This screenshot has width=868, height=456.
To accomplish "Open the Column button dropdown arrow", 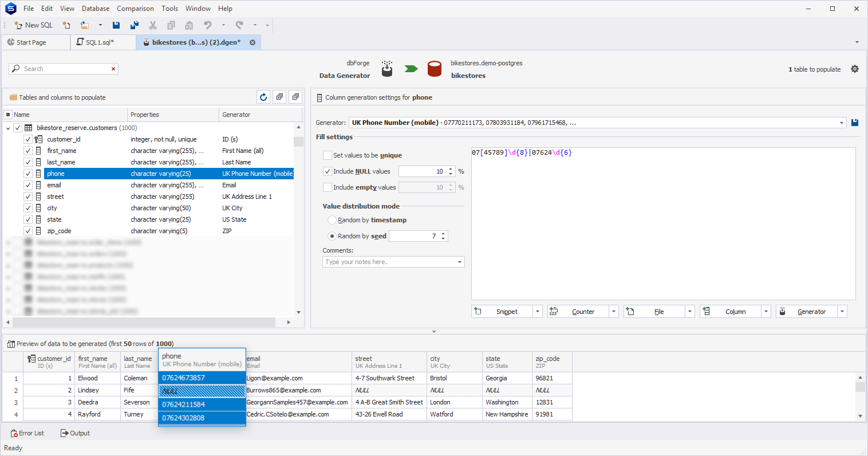I will (766, 312).
